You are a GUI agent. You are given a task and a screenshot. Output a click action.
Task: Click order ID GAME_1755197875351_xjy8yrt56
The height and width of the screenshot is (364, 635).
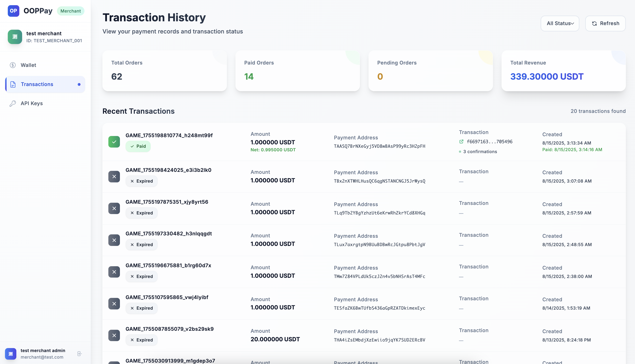[x=167, y=202]
